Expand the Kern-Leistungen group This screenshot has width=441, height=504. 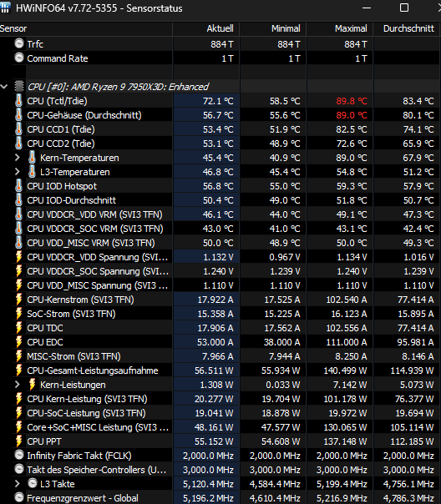point(18,385)
